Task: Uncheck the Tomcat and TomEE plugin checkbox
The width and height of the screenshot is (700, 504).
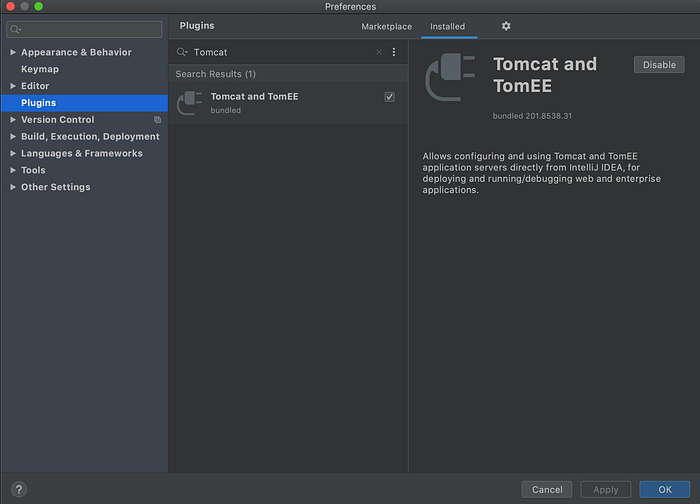Action: [x=390, y=97]
